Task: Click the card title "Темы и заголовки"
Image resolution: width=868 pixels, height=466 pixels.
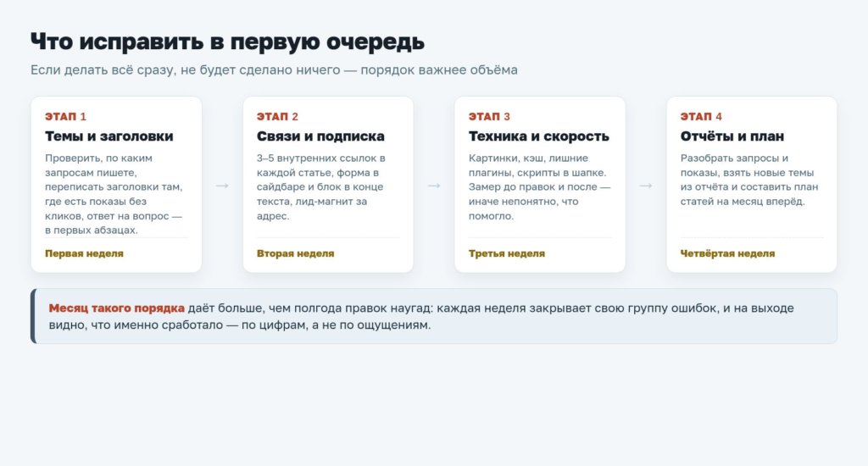Action: 109,136
